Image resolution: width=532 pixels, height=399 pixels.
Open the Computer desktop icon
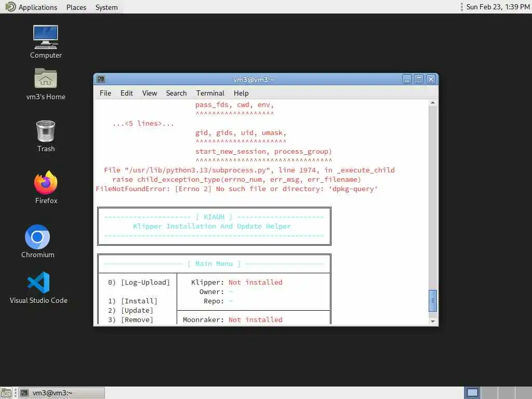[x=46, y=37]
